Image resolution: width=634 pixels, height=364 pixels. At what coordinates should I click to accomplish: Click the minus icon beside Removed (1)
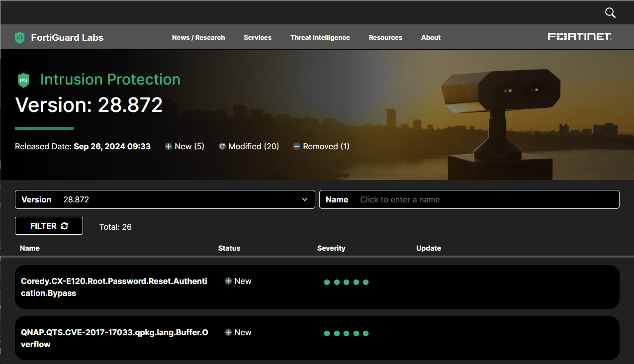point(296,146)
